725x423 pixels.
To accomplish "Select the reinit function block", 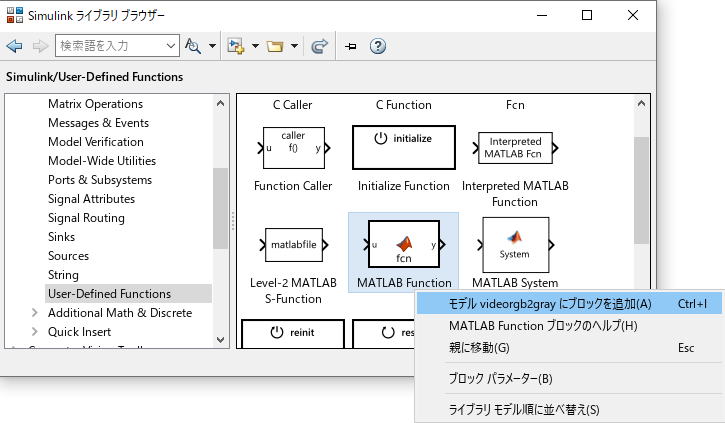I will click(293, 333).
